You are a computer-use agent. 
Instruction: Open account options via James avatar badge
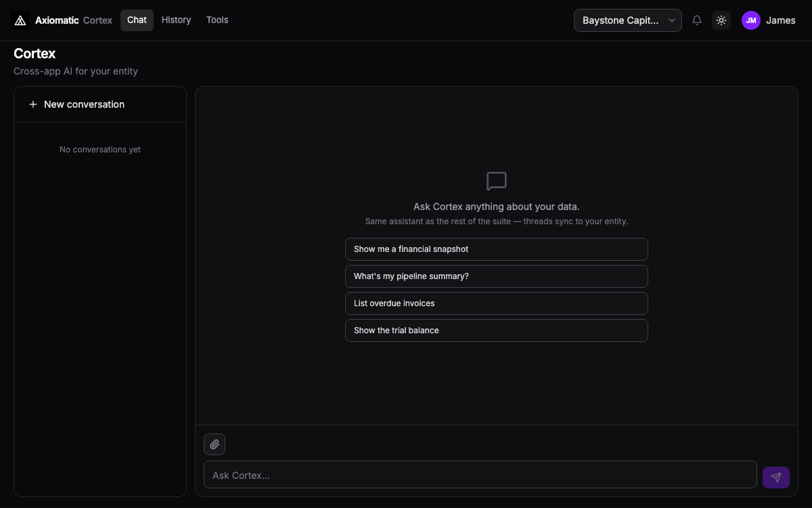[750, 20]
